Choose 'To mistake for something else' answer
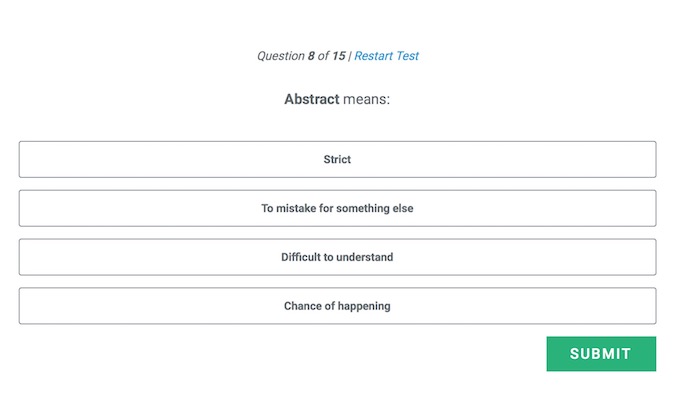 tap(337, 208)
